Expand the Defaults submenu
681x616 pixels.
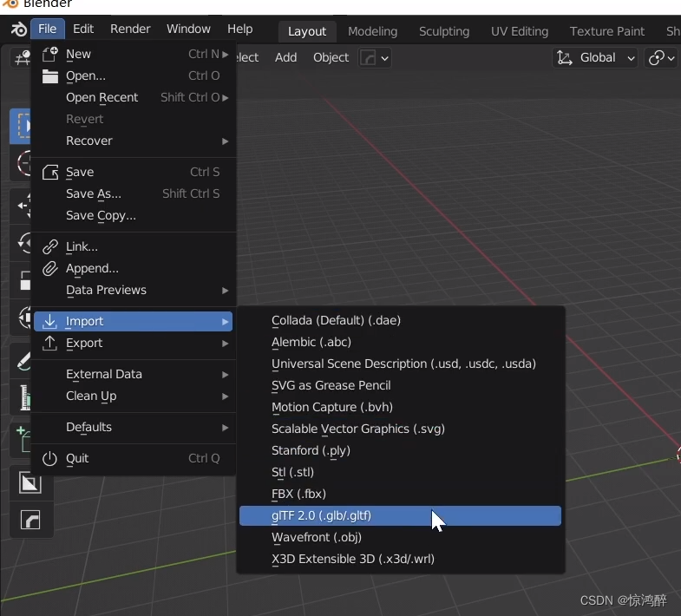tap(134, 428)
